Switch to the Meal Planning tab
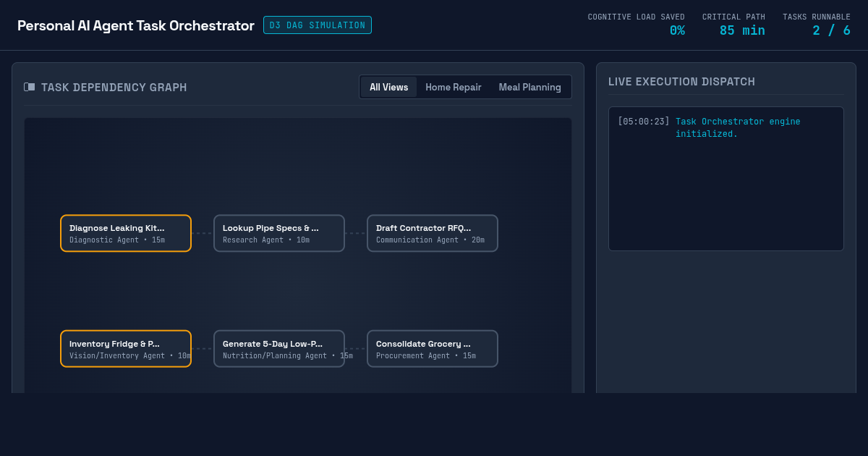Image resolution: width=868 pixels, height=456 pixels. [530, 87]
